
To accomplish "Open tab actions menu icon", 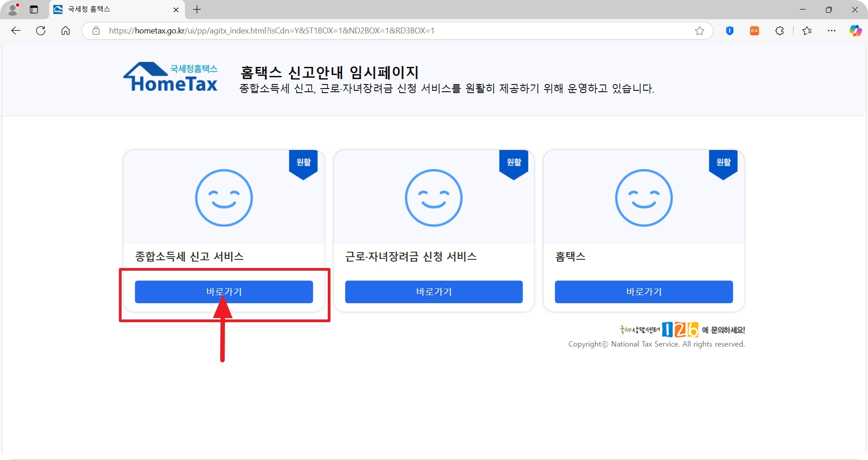I will pos(34,9).
